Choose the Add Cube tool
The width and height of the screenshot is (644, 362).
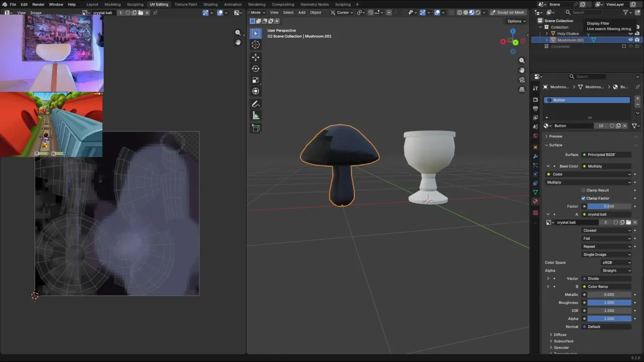(256, 128)
